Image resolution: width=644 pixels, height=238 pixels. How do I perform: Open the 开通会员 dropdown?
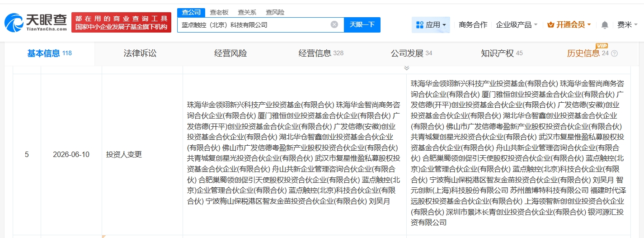(x=569, y=24)
